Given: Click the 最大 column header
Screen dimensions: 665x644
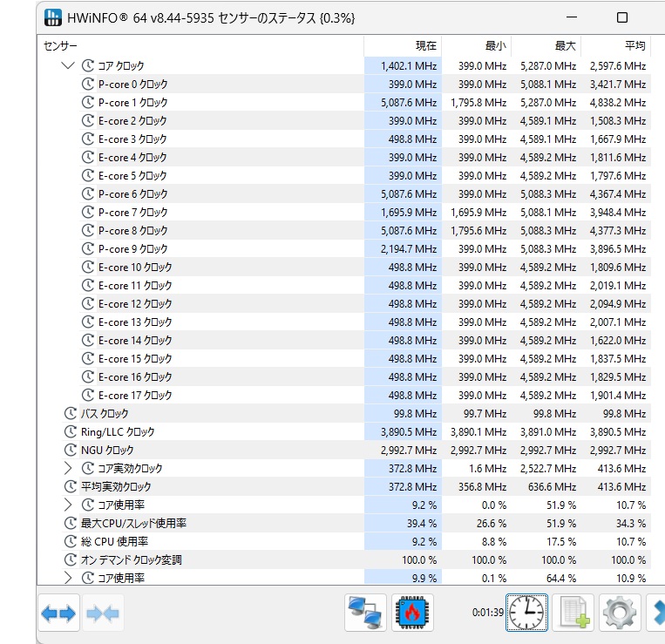Looking at the screenshot, I should 546,46.
